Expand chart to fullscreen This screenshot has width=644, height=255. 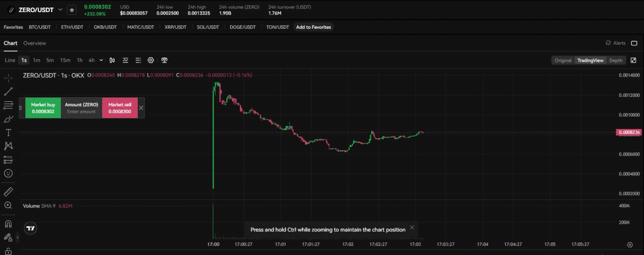(x=633, y=60)
